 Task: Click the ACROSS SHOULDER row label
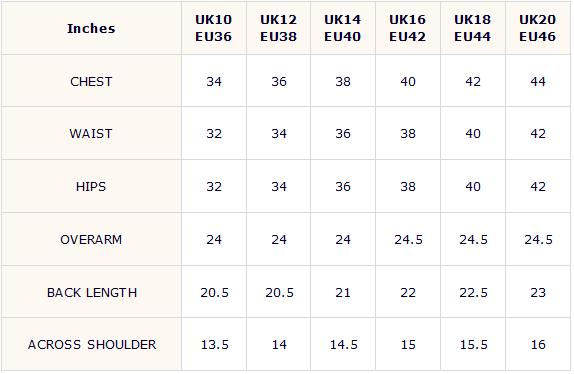(92, 345)
